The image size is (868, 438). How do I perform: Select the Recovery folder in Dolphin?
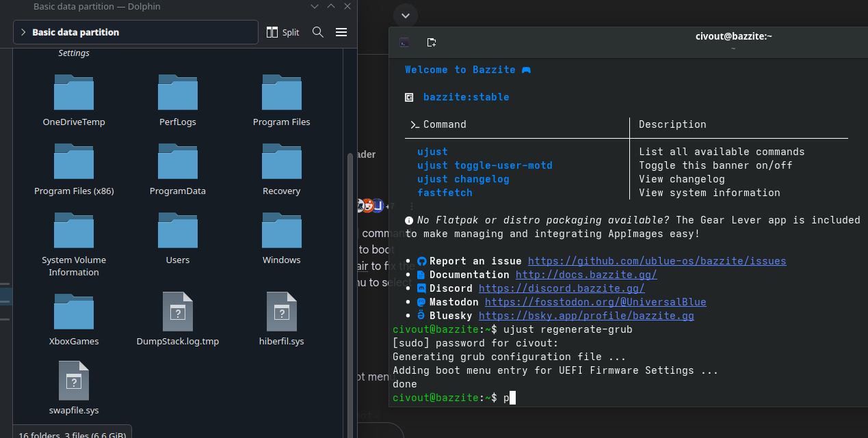[282, 161]
